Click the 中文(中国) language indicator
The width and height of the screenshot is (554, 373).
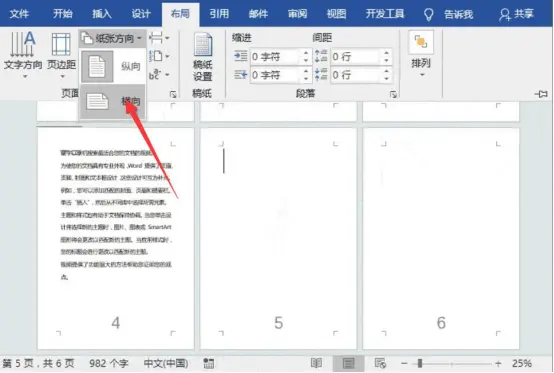coord(166,363)
